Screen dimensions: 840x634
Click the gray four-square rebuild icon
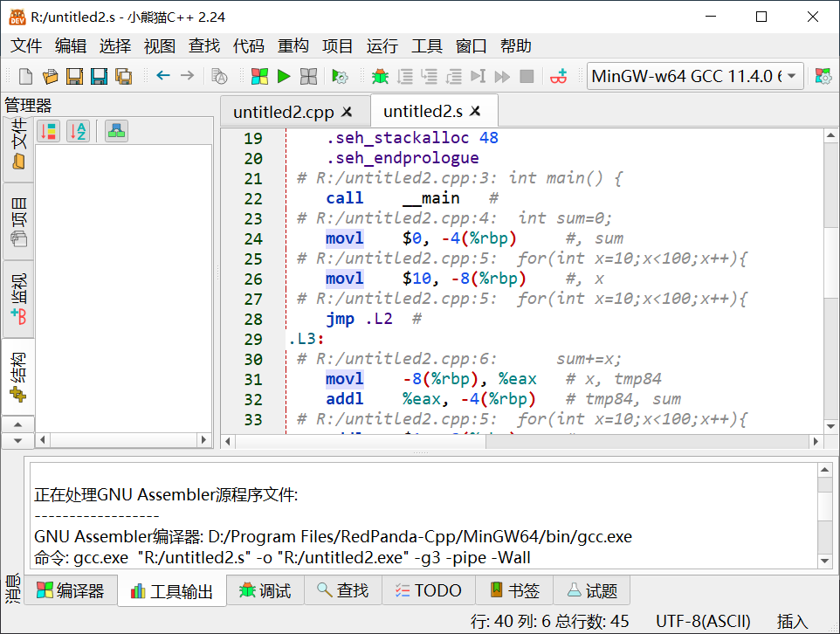(308, 77)
